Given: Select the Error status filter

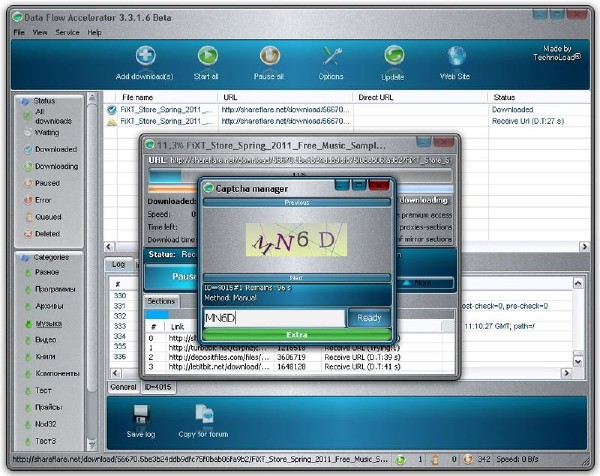Looking at the screenshot, I should (43, 200).
